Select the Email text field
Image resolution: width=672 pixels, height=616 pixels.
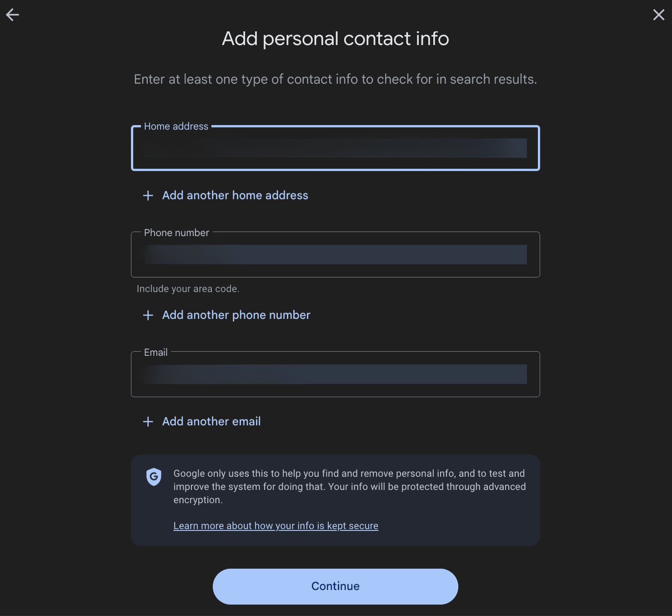pyautogui.click(x=335, y=374)
